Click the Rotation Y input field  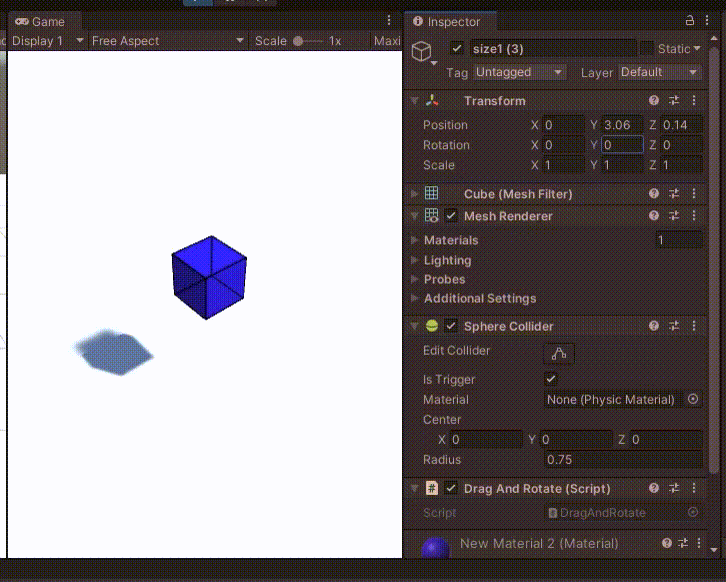pyautogui.click(x=622, y=144)
